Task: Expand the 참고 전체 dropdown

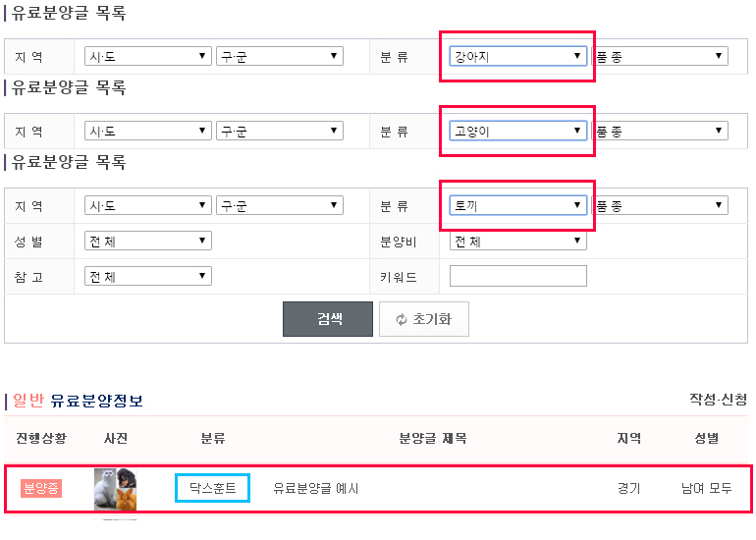Action: click(148, 276)
